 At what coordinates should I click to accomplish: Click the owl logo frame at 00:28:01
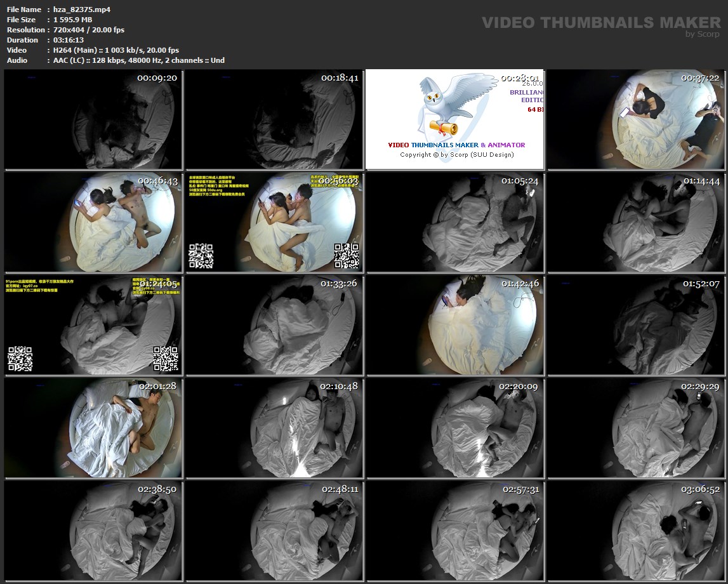[455, 119]
